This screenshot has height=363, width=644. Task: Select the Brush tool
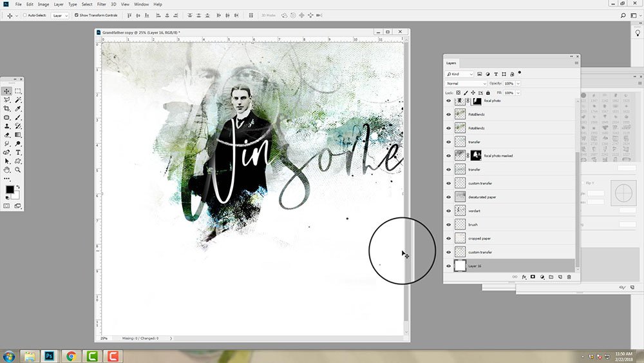(18, 117)
